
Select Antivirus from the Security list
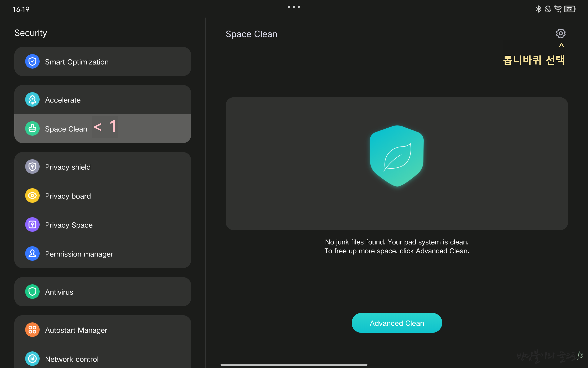(x=102, y=292)
